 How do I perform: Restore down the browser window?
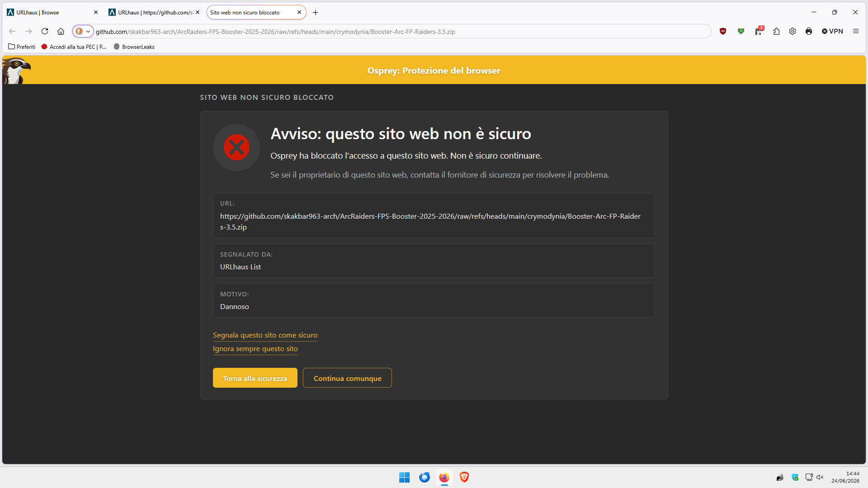835,12
